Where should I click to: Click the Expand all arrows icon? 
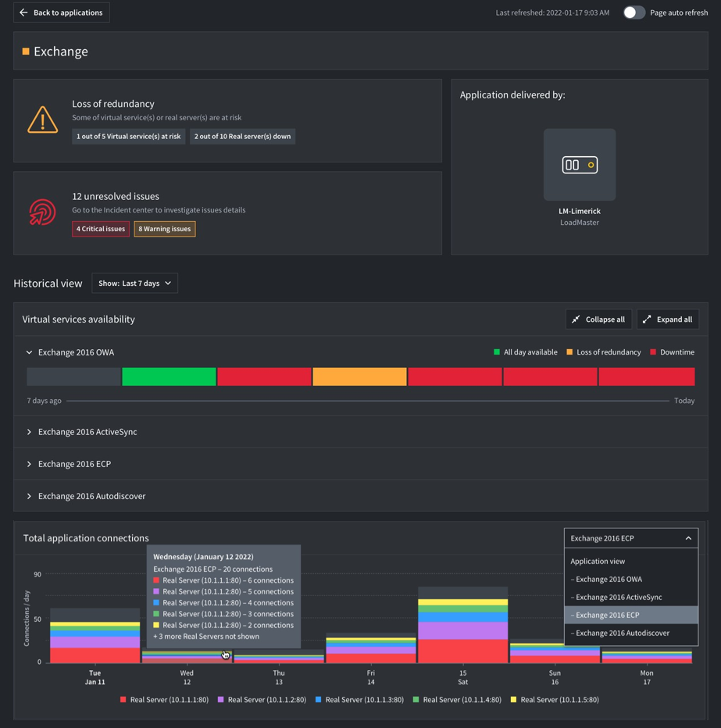click(647, 319)
